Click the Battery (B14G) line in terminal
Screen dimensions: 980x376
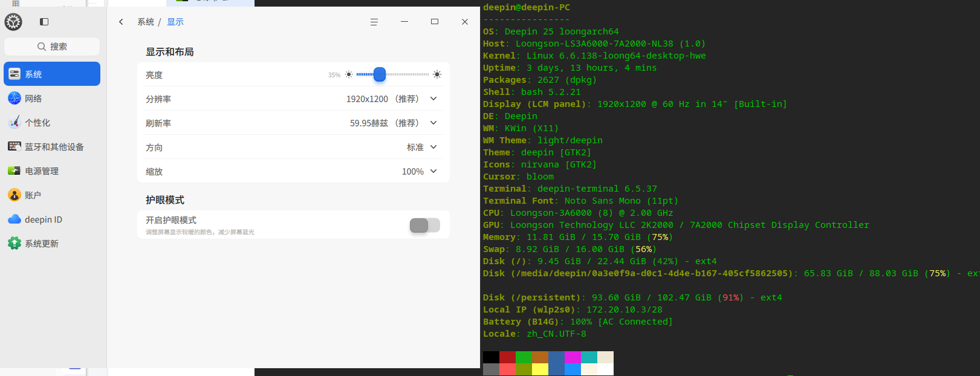tap(578, 322)
